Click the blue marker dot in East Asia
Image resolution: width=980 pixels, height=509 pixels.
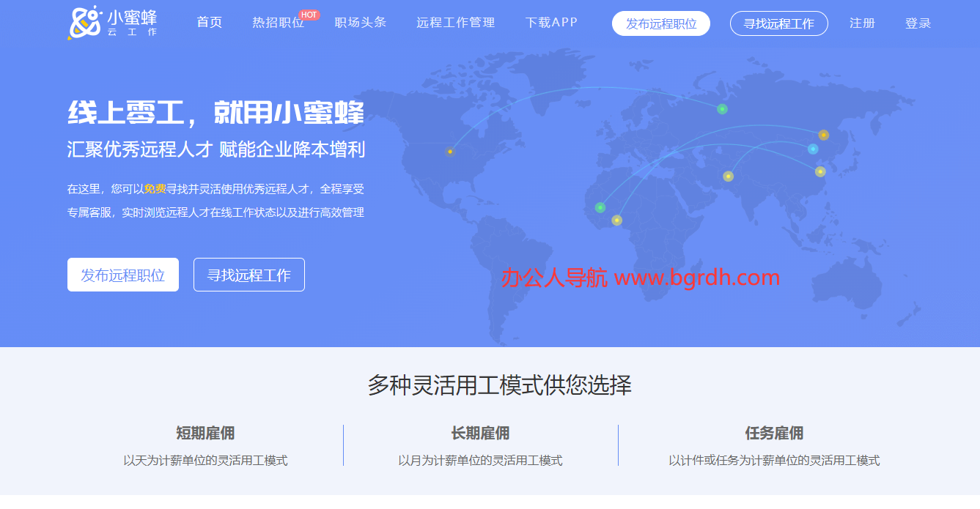tap(813, 149)
